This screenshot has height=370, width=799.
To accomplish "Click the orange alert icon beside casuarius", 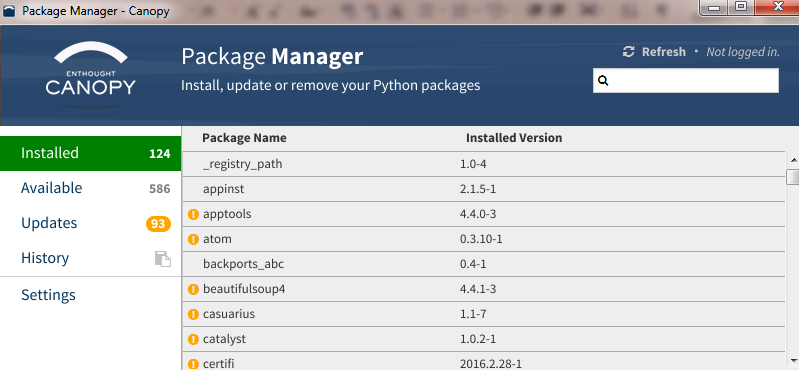I will 193,314.
